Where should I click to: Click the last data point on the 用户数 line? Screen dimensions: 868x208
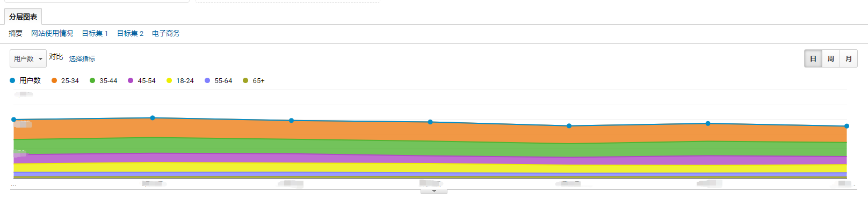(x=847, y=126)
